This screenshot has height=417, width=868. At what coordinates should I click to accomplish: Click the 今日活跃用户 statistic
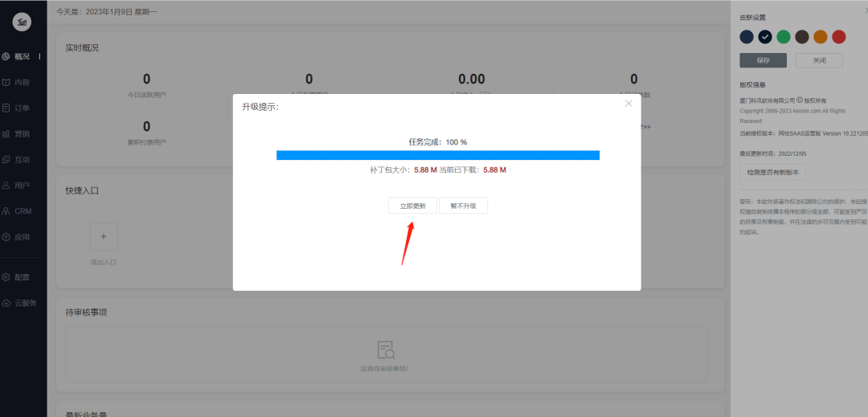coord(147,86)
